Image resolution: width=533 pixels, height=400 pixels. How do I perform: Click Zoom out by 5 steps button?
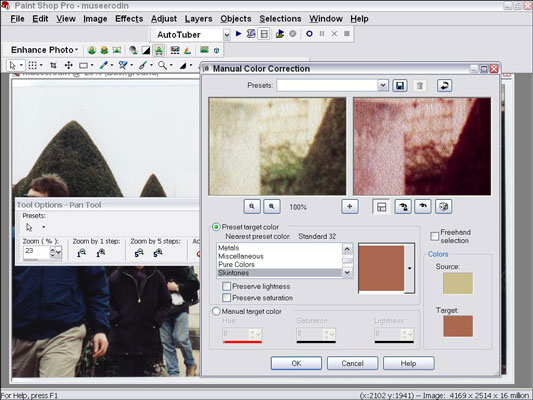[x=139, y=253]
